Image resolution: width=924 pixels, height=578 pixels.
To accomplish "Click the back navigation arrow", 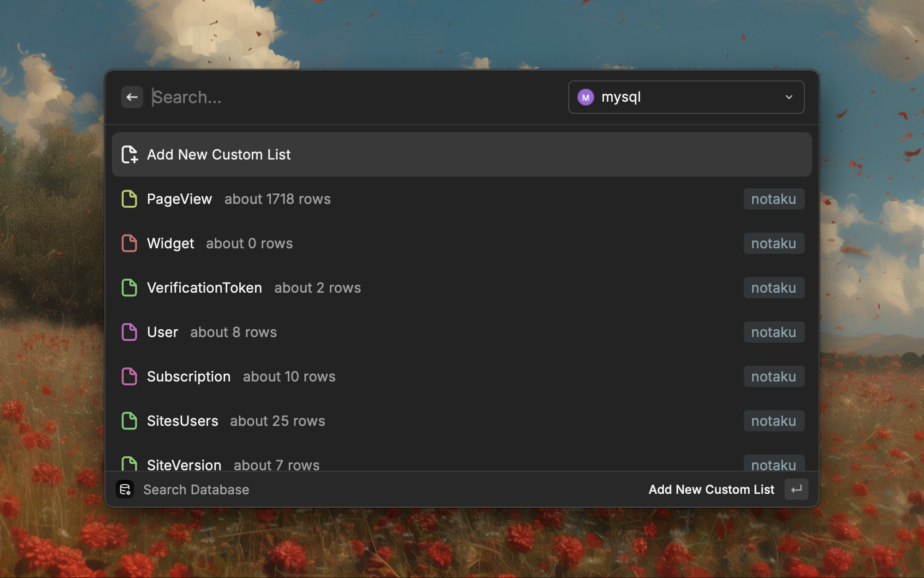I will click(x=131, y=97).
